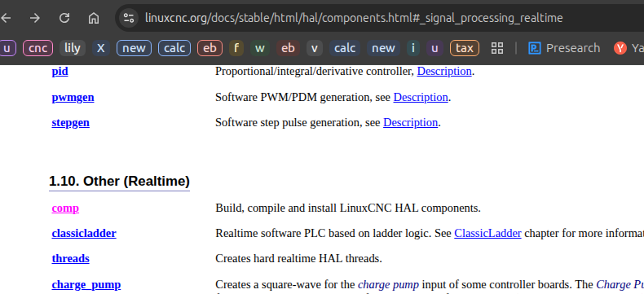
Task: Open the apps grid icon in bookmarks bar
Action: [x=497, y=48]
